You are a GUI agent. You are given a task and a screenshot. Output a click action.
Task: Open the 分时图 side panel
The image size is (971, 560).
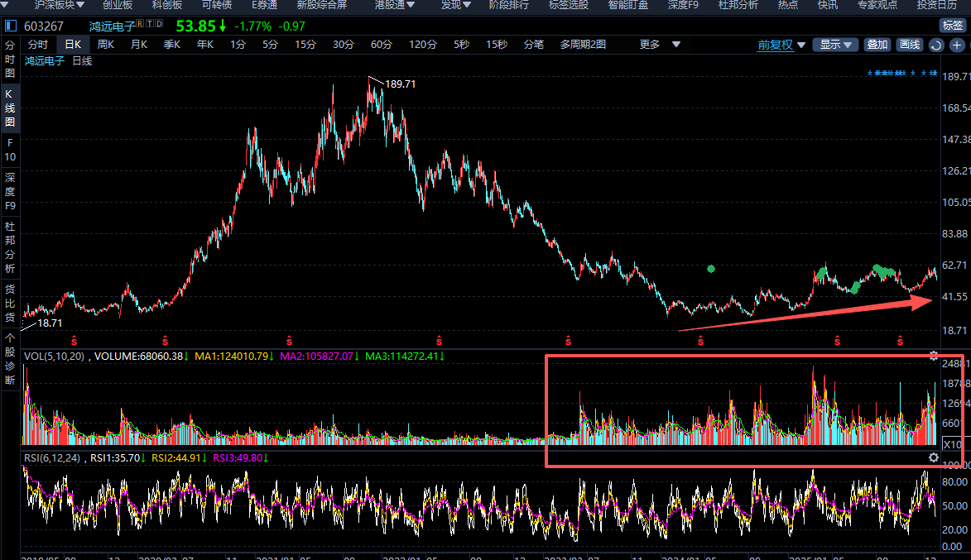tap(10, 60)
